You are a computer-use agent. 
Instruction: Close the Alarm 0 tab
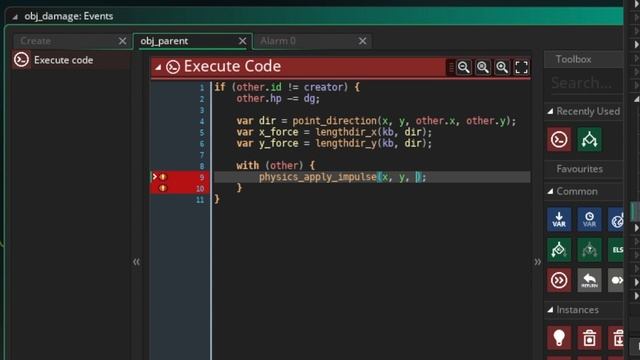pyautogui.click(x=362, y=41)
